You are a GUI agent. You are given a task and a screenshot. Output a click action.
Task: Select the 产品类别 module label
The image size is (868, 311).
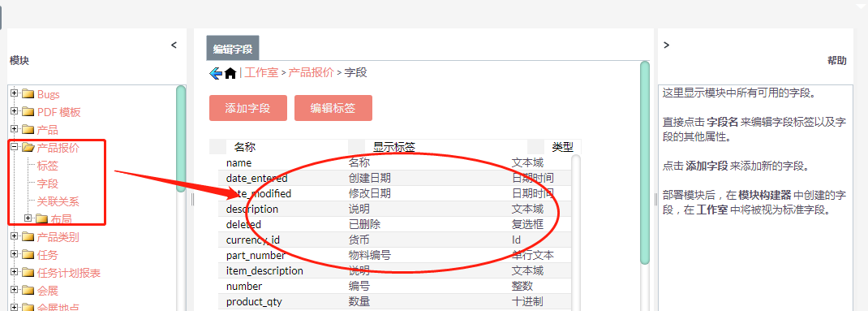58,237
